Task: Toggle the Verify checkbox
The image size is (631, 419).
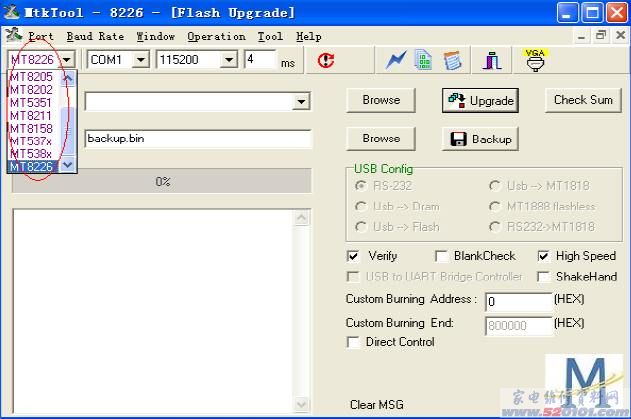Action: point(353,256)
